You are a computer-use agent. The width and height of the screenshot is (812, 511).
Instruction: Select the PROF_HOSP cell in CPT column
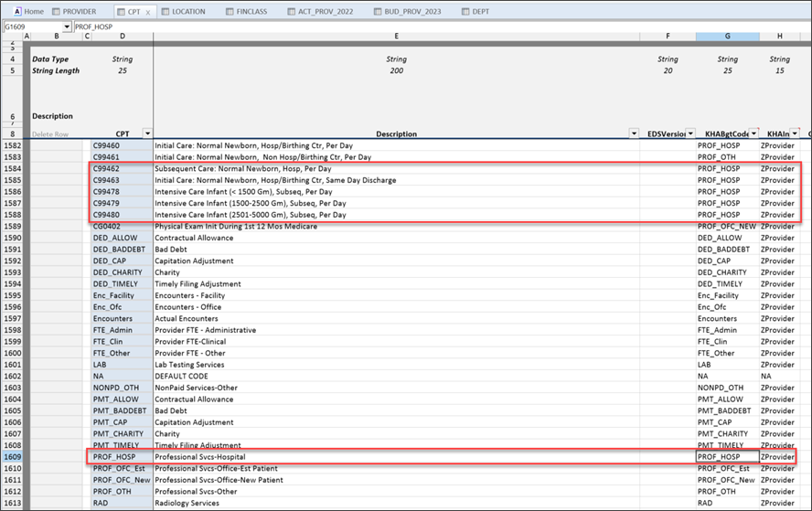pos(120,456)
